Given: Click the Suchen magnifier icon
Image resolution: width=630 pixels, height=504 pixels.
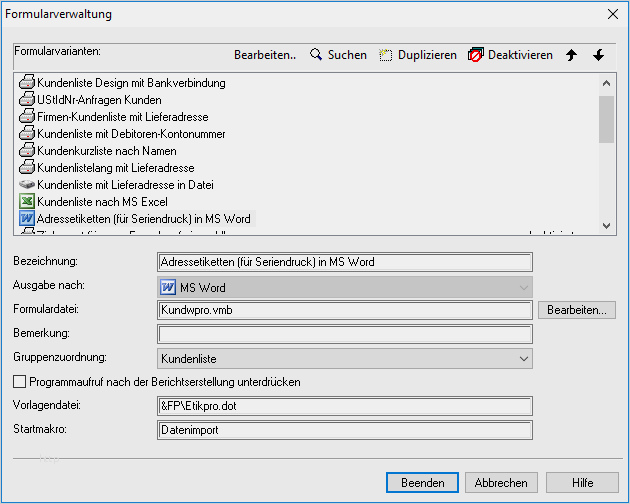Looking at the screenshot, I should (316, 55).
